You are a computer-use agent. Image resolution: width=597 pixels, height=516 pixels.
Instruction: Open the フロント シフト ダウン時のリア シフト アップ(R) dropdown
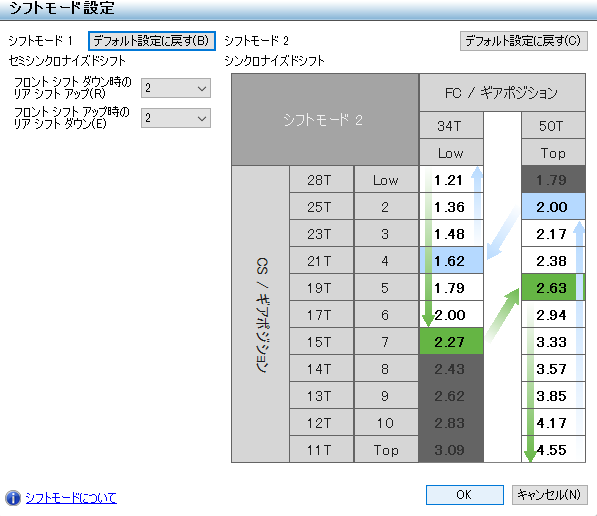[176, 88]
